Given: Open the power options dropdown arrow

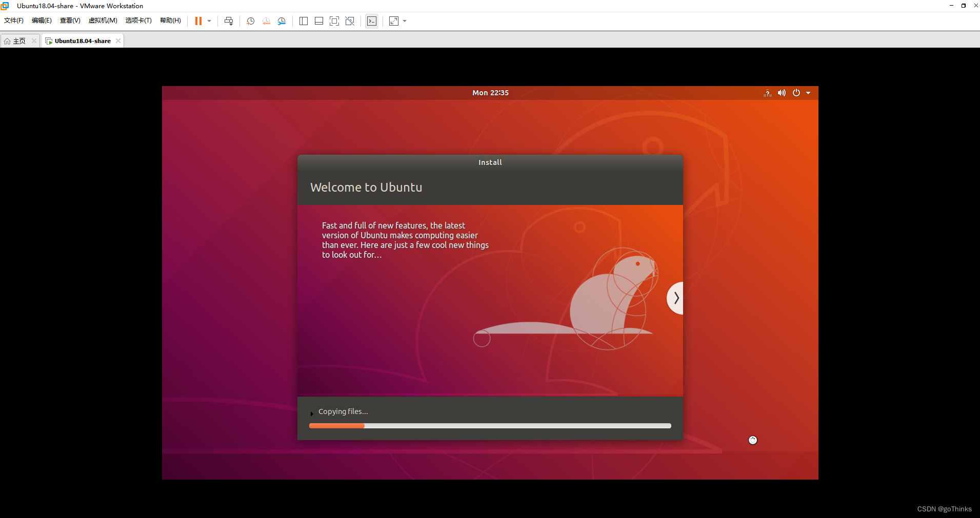Looking at the screenshot, I should (209, 21).
